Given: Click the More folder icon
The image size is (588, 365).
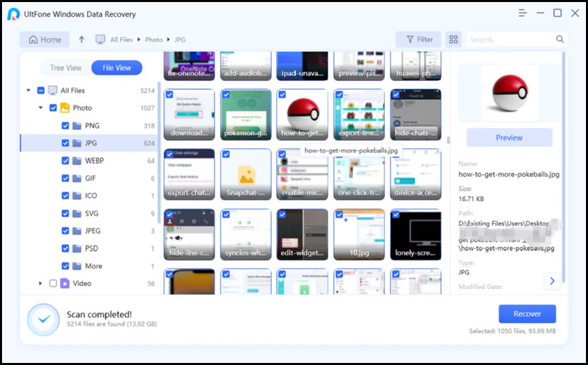Looking at the screenshot, I should tap(77, 266).
